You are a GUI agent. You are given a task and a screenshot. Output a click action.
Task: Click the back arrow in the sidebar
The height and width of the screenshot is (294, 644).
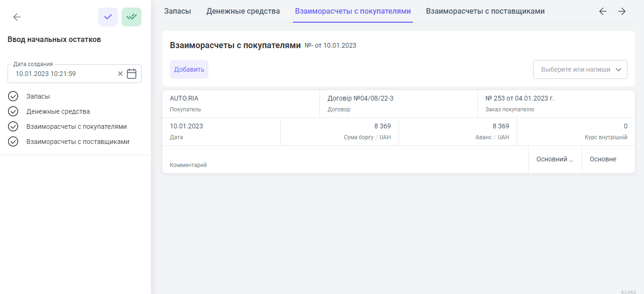pyautogui.click(x=17, y=17)
